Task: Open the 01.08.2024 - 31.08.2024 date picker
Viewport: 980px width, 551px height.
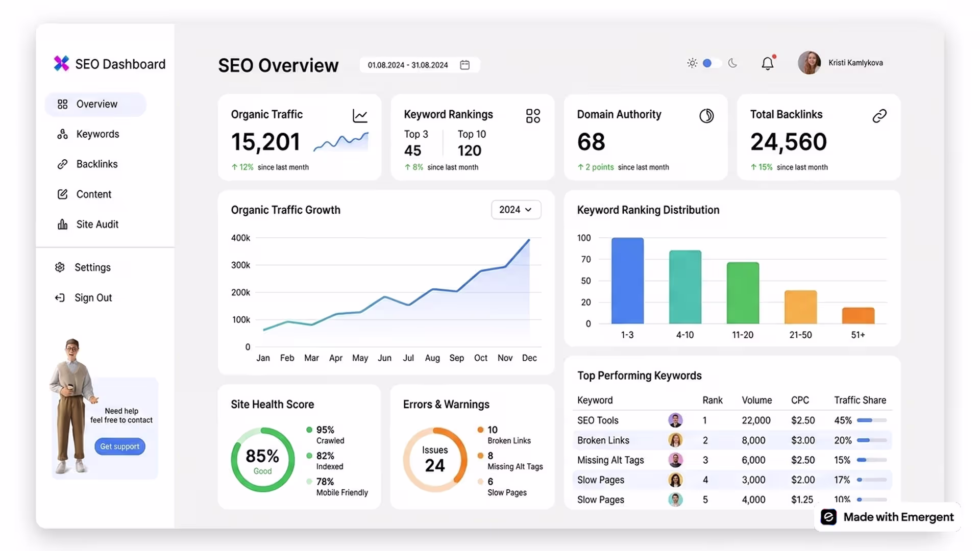Action: (420, 65)
